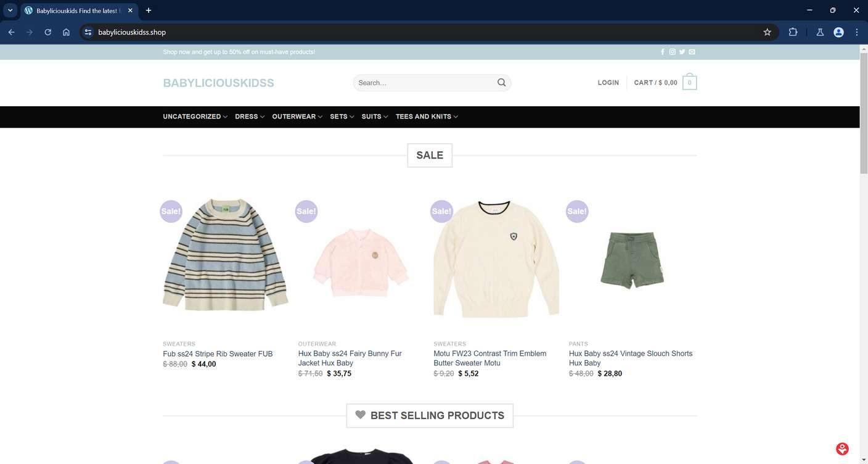Click the scrollbar up arrow
This screenshot has height=464, width=868.
tap(864, 49)
